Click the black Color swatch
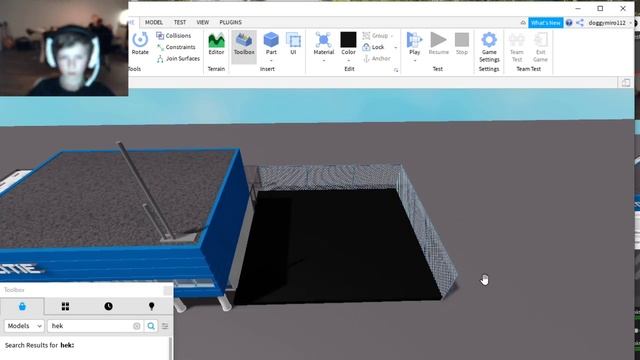The width and height of the screenshot is (640, 360). coord(348,40)
